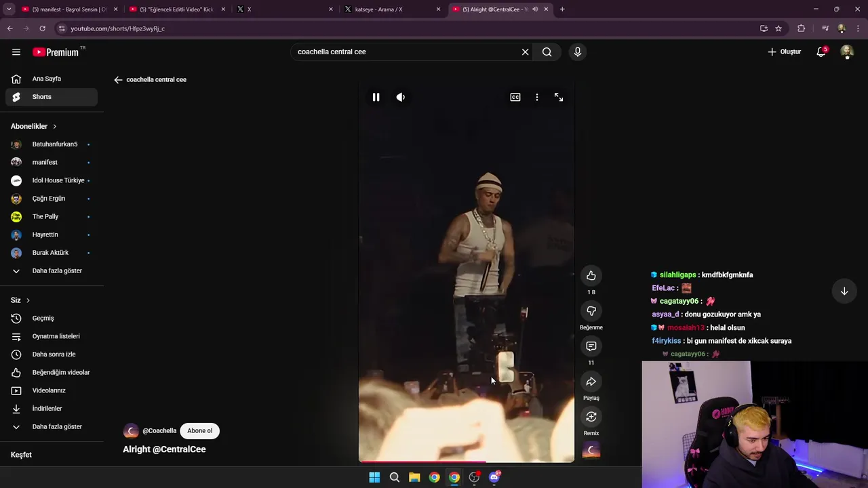Open İndirilenler downloads
868x488 pixels.
(52, 408)
